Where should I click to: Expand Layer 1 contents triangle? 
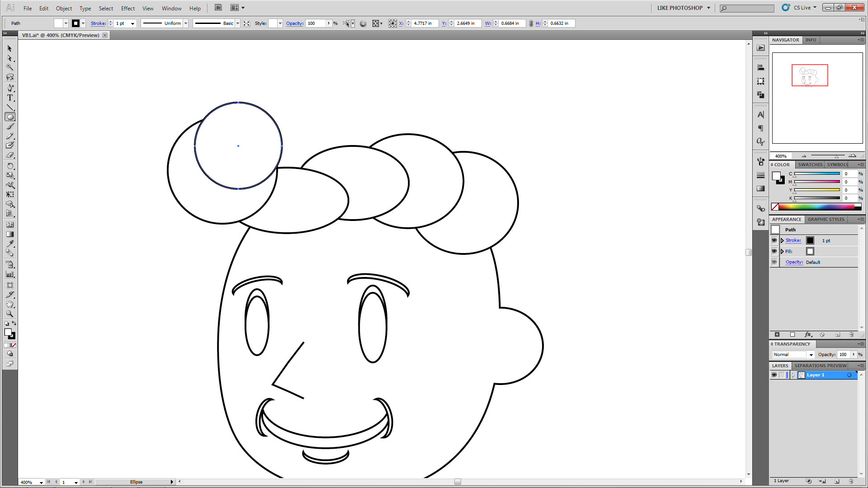tap(793, 375)
